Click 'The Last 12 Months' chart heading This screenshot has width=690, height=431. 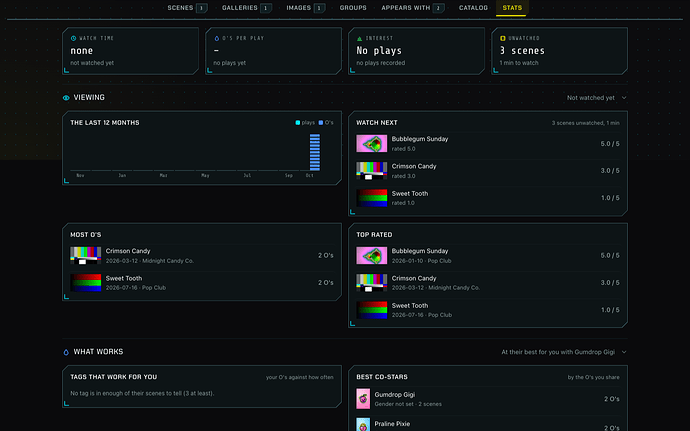point(105,123)
